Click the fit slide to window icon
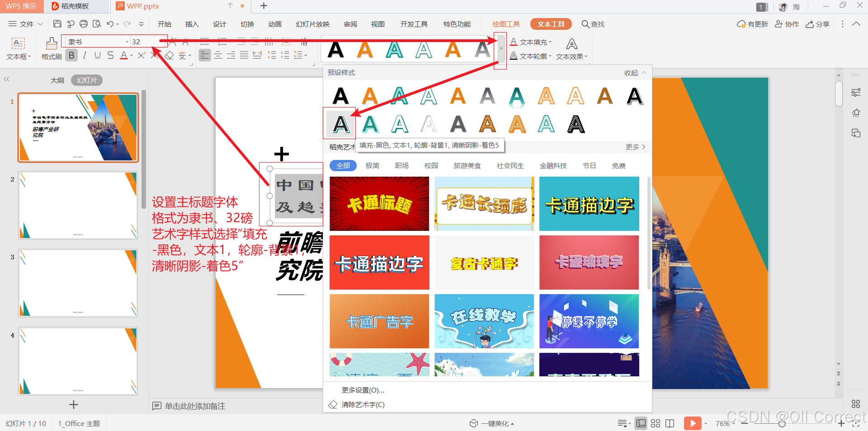The image size is (868, 431). pyautogui.click(x=856, y=423)
